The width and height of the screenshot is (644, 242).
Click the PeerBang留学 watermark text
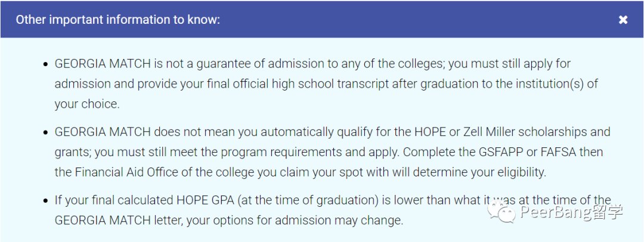pyautogui.click(x=571, y=212)
